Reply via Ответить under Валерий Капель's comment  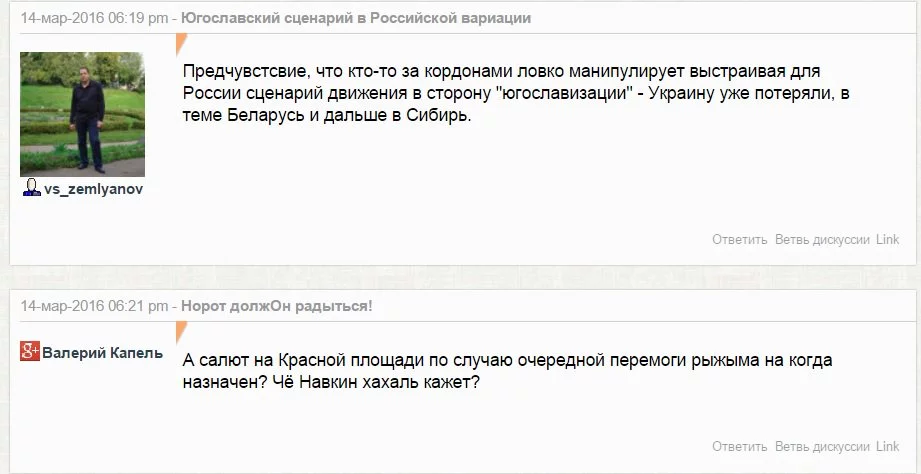pyautogui.click(x=739, y=447)
